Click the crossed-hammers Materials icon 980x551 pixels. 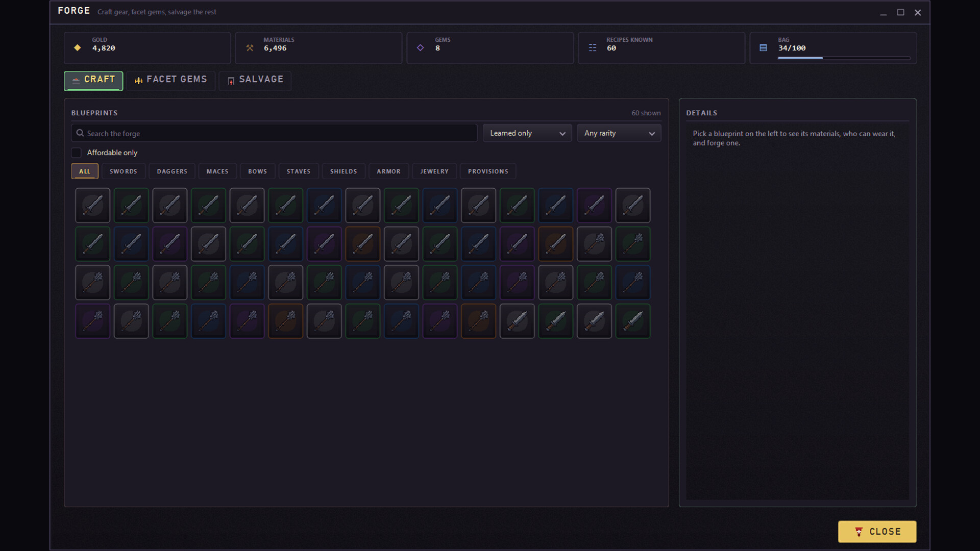(250, 47)
